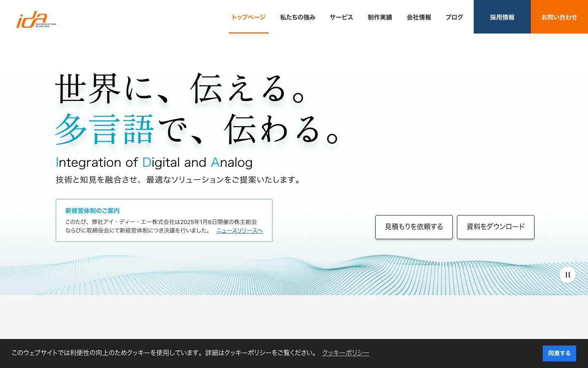The width and height of the screenshot is (588, 368).
Task: Pause the hero background animation
Action: 568,275
